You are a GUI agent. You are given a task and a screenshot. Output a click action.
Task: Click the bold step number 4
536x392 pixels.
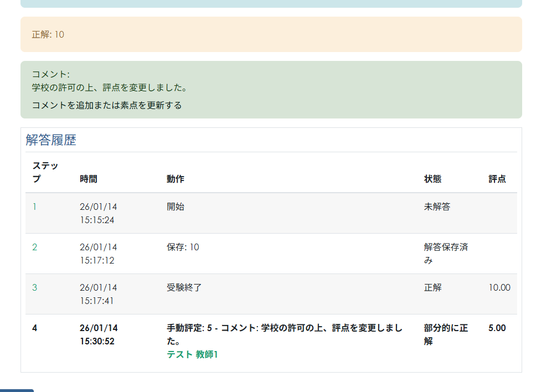[x=34, y=328]
